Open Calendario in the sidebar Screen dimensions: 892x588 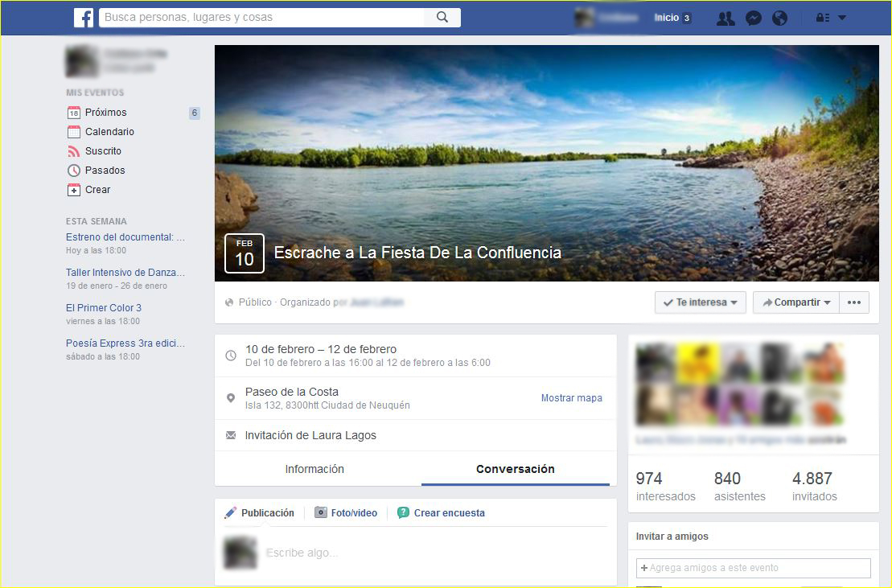click(109, 132)
